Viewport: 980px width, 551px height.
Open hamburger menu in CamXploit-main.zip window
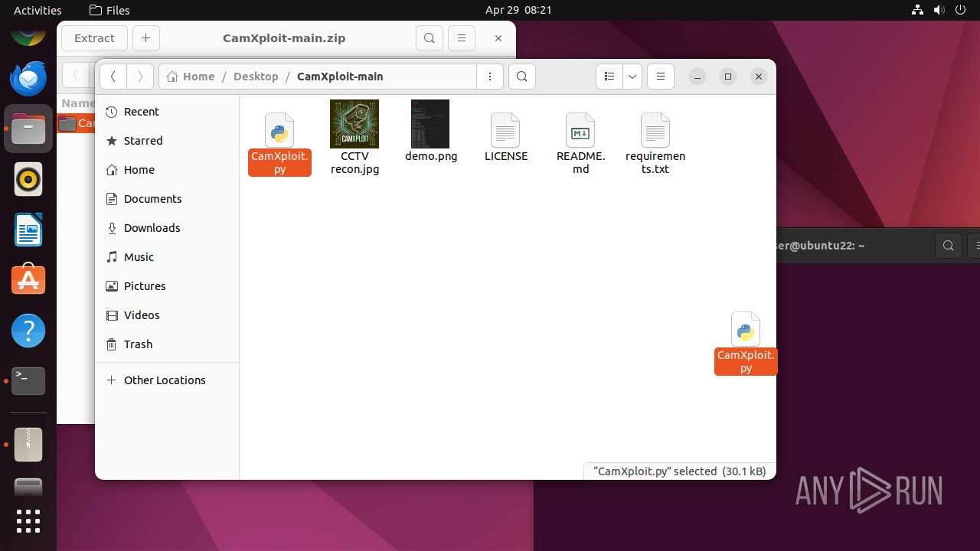click(x=461, y=38)
